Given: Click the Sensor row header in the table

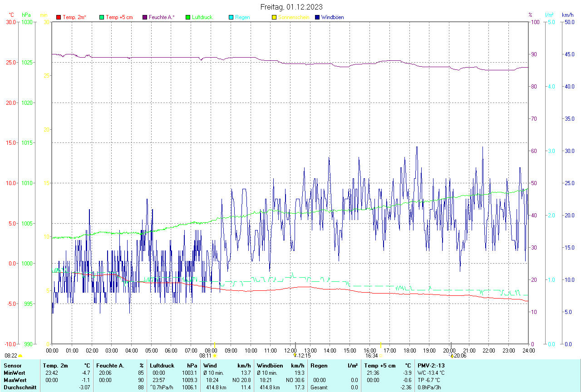Looking at the screenshot, I should 12,366.
